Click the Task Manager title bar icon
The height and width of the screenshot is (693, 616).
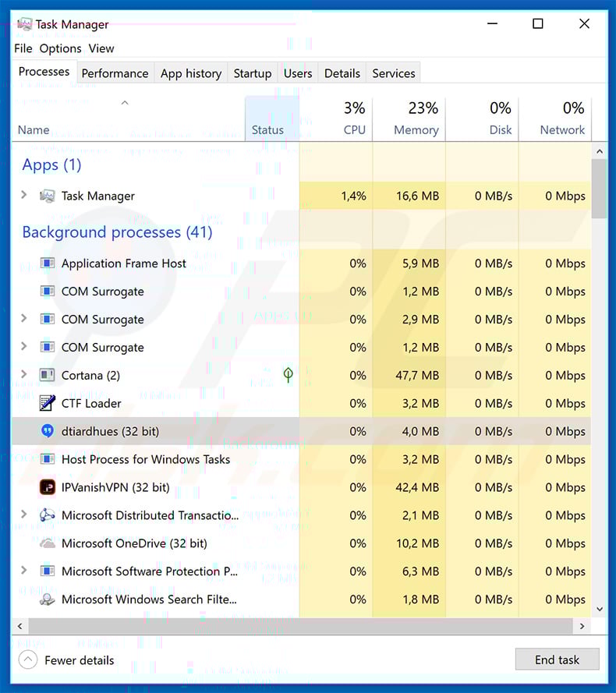pos(25,24)
